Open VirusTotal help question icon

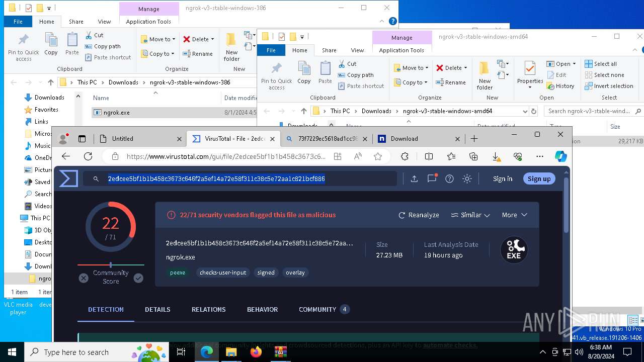coord(449,178)
